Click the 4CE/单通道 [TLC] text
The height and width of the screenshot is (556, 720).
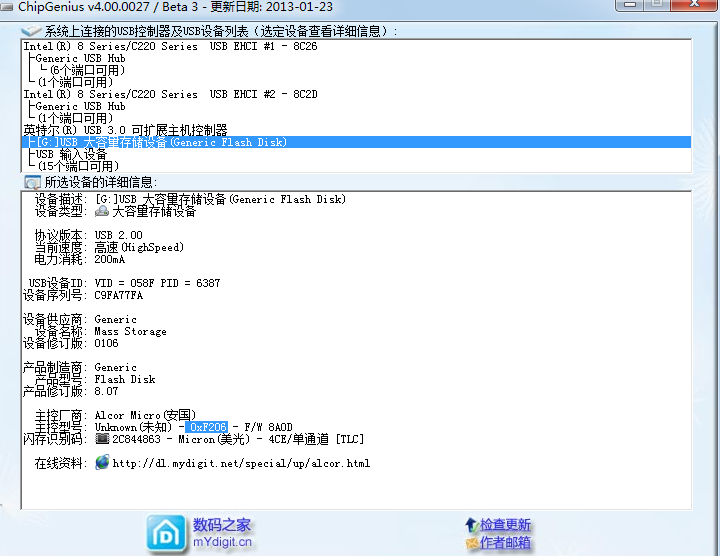pos(316,439)
